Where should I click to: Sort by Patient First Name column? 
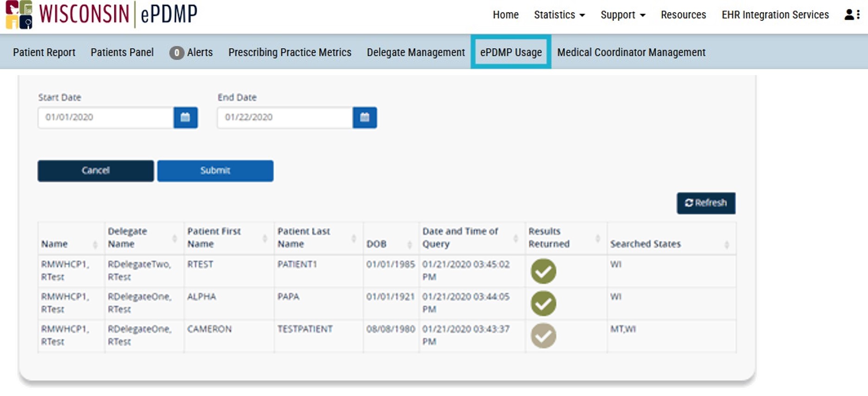(x=265, y=238)
